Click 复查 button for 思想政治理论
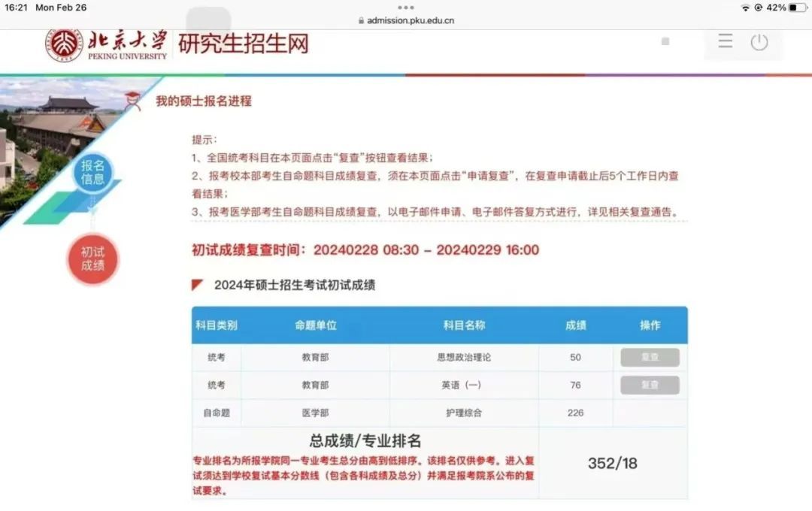This screenshot has height=511, width=812. point(650,357)
